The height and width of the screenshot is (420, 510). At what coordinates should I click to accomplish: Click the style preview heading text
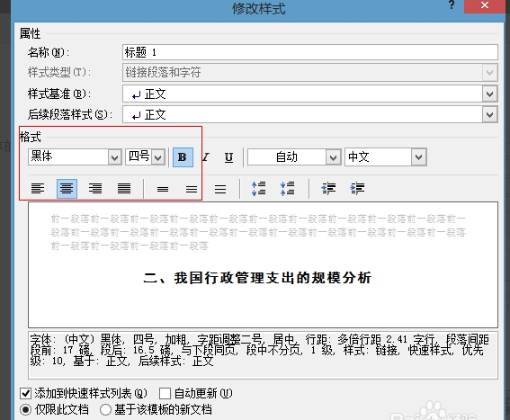[x=257, y=278]
